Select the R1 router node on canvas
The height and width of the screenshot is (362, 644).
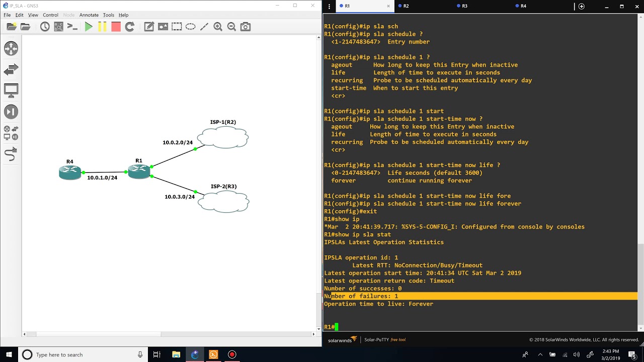click(x=139, y=171)
